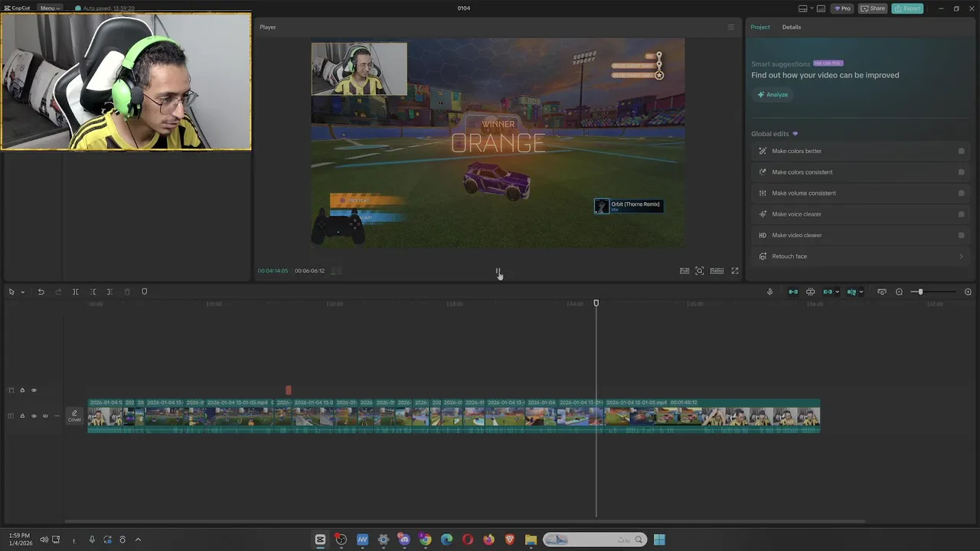Open the selection tool mode dropdown arrow
Screen dimensions: 980x551
pyautogui.click(x=22, y=292)
